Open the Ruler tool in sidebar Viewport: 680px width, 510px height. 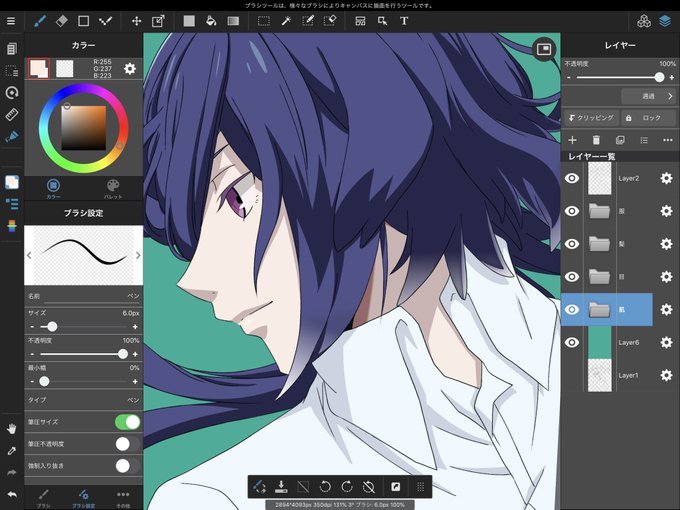point(12,114)
